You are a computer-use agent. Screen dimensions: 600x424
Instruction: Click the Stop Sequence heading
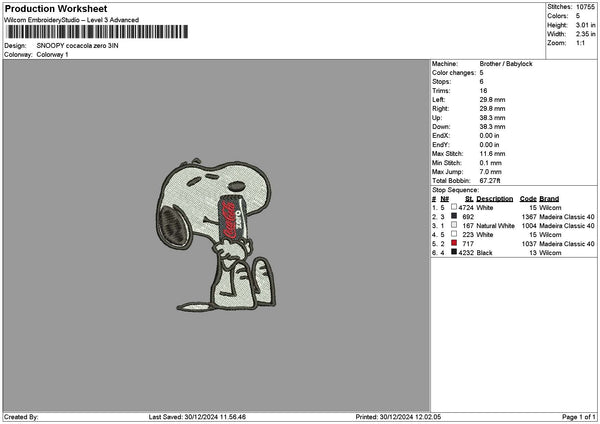[455, 190]
